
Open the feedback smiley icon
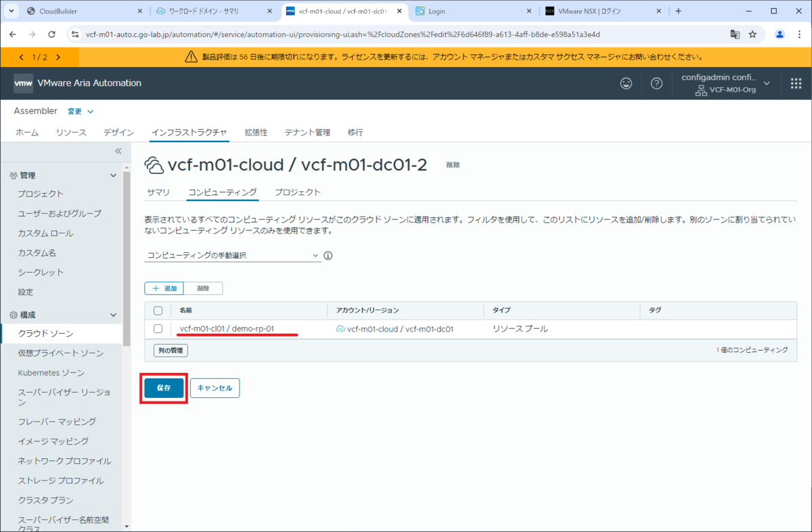pyautogui.click(x=627, y=83)
